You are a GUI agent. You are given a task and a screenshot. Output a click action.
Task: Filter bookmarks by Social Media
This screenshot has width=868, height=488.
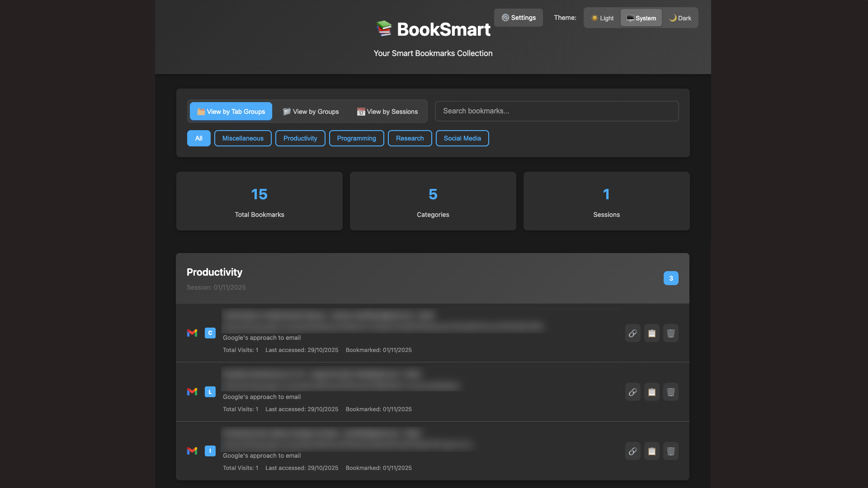click(462, 138)
